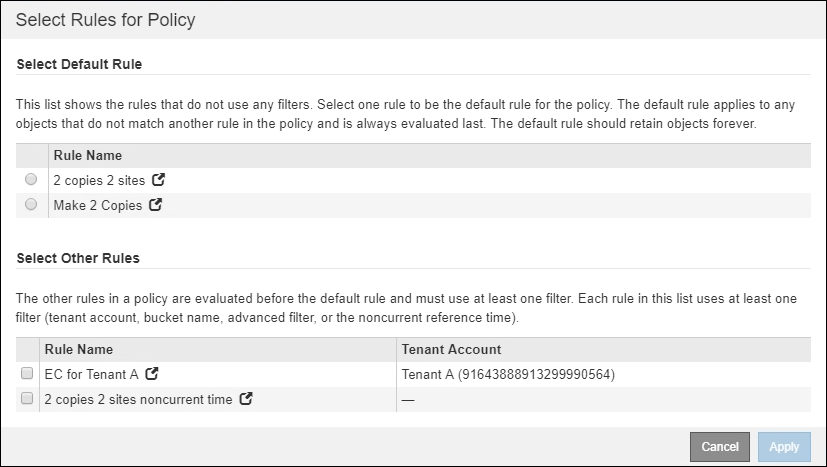This screenshot has width=827, height=467.
Task: Open details icon for 2 copies 2 sites
Action: coord(158,181)
